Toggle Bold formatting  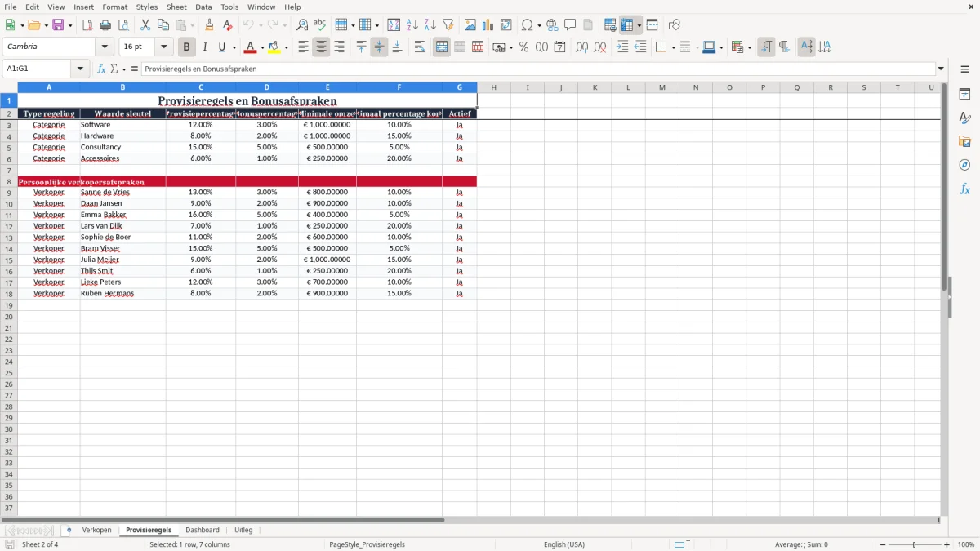point(186,47)
